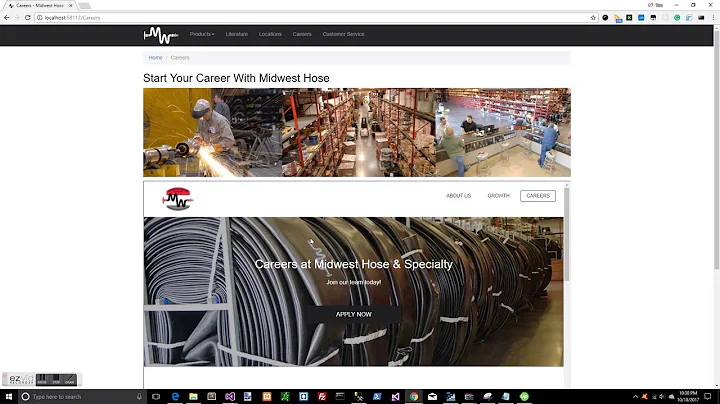Viewport: 720px width, 404px height.
Task: Click the RSS feed extension icon
Action: (618, 18)
